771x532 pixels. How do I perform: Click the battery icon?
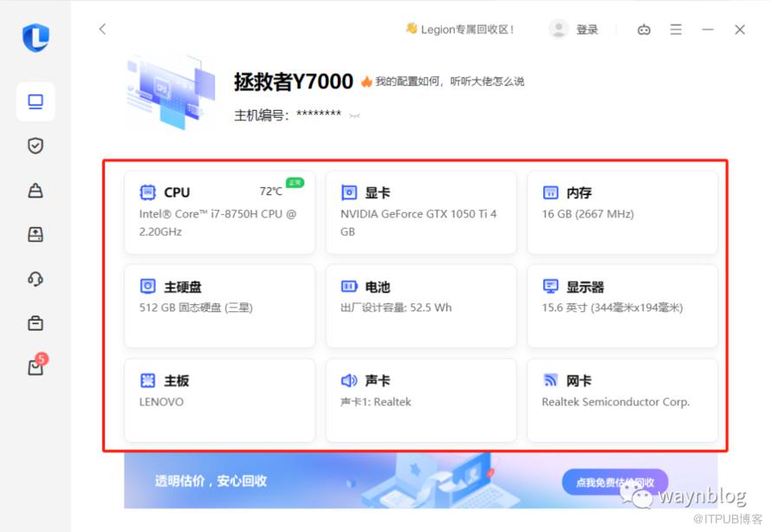point(349,286)
